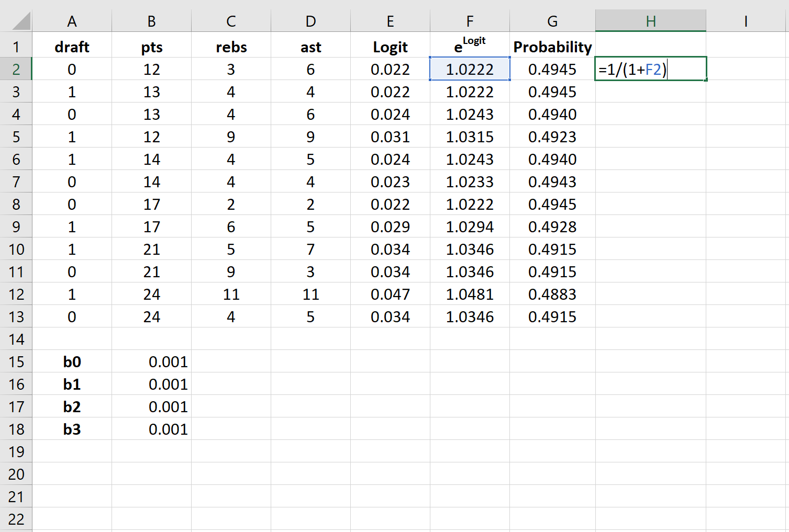789x532 pixels.
Task: Select the b0 label cell
Action: pyautogui.click(x=72, y=362)
